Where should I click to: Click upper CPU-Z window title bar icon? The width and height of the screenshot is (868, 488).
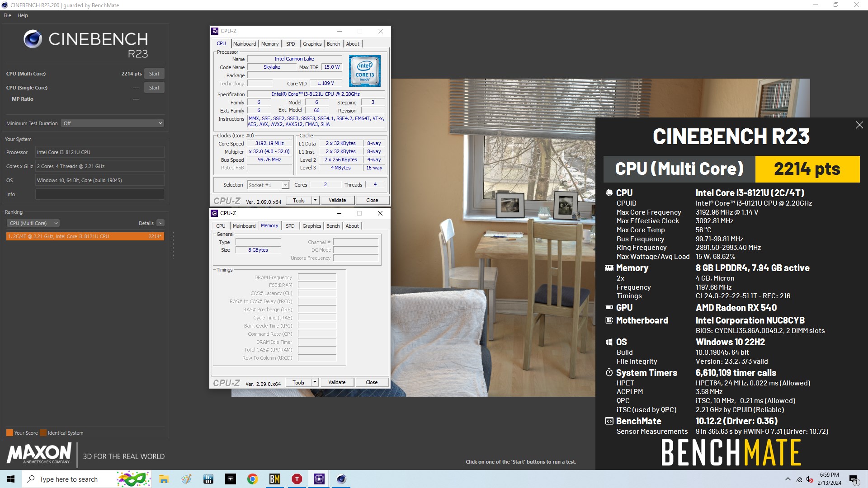click(215, 31)
